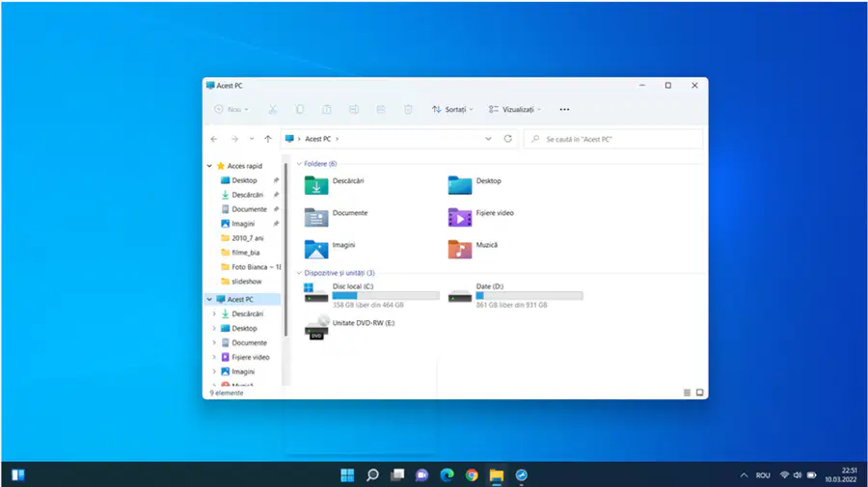Select the Disc local (C:) drive
Image resolution: width=868 pixels, height=487 pixels.
click(x=371, y=295)
